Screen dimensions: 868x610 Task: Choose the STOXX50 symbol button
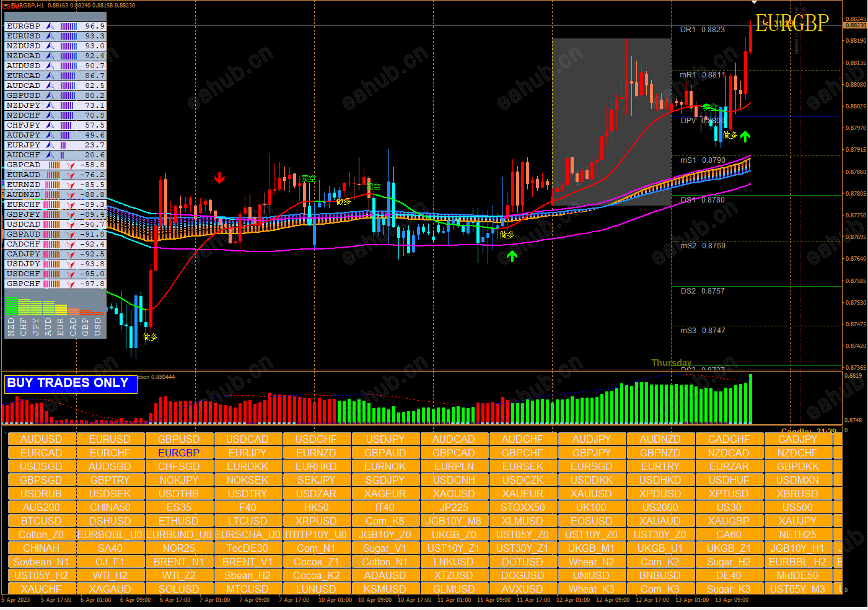[523, 507]
